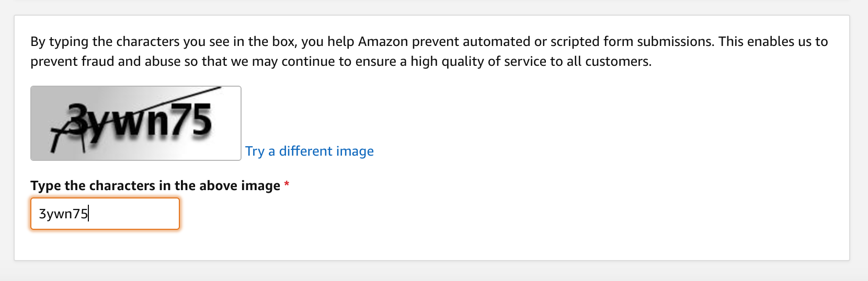Focus the CAPTCHA characters input field

tap(105, 213)
